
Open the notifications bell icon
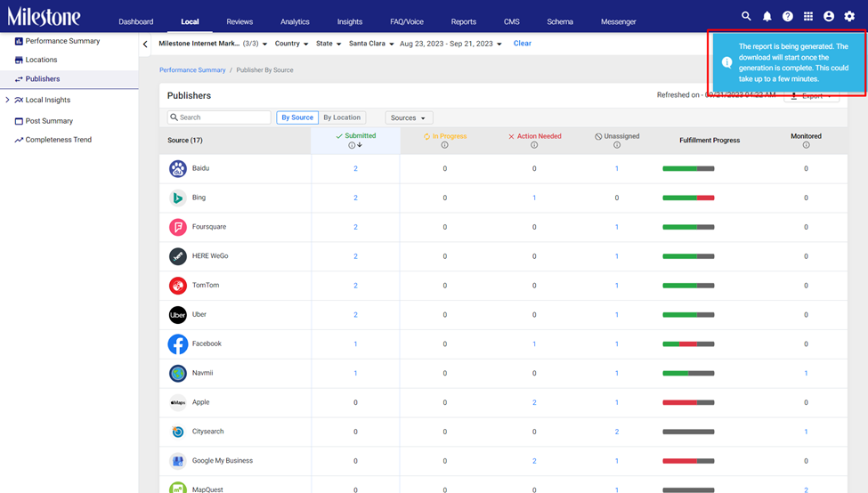(x=767, y=17)
